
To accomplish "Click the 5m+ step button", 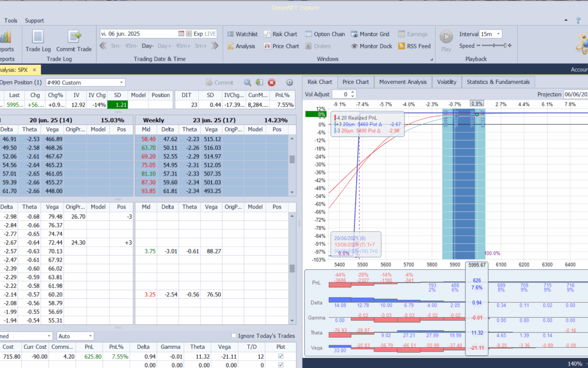I will [200, 46].
